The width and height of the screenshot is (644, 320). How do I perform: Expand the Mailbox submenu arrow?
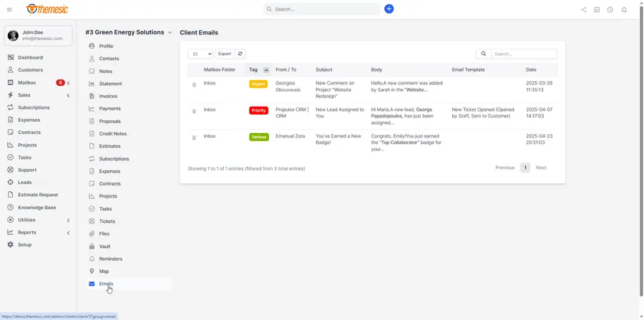(x=68, y=83)
